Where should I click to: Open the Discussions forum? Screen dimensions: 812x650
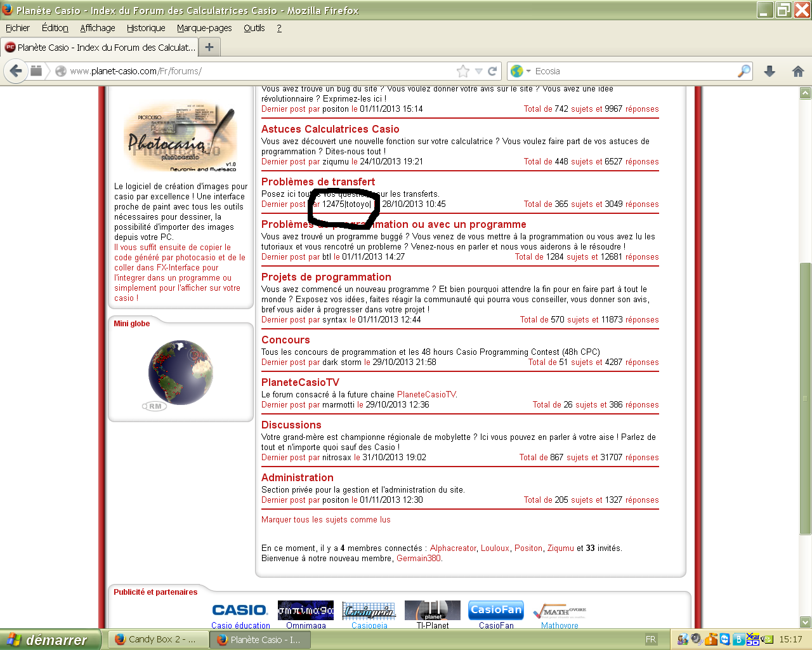[x=291, y=425]
